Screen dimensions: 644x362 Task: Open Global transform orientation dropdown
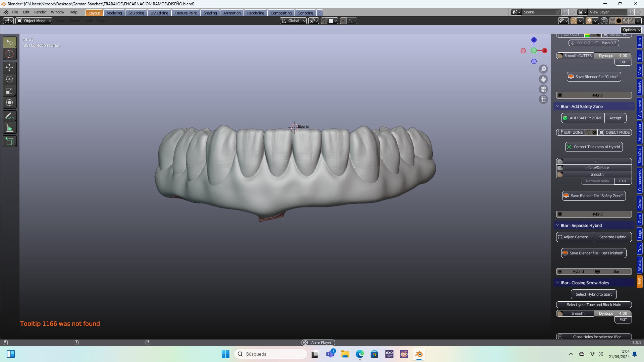[x=293, y=21]
